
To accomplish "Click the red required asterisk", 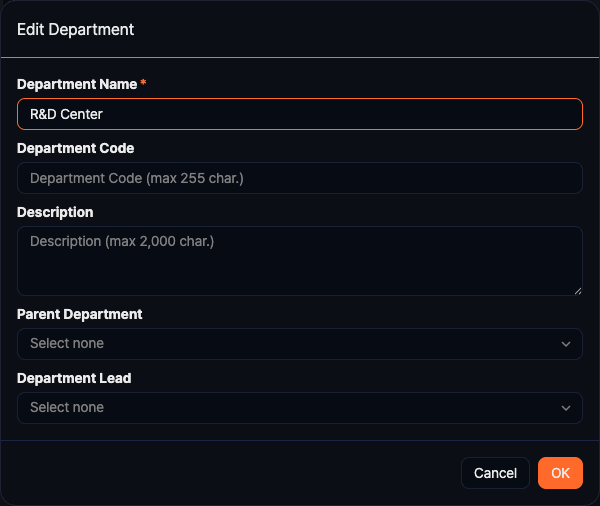I will (143, 83).
